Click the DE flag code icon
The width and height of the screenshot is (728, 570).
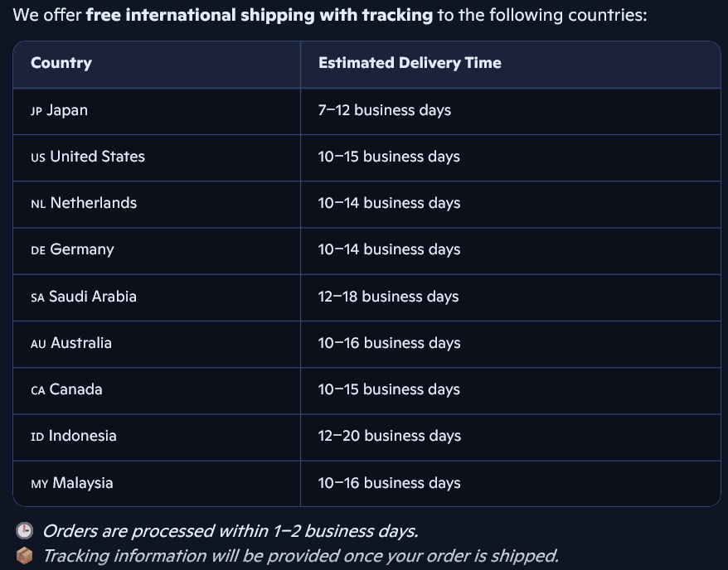pyautogui.click(x=38, y=251)
